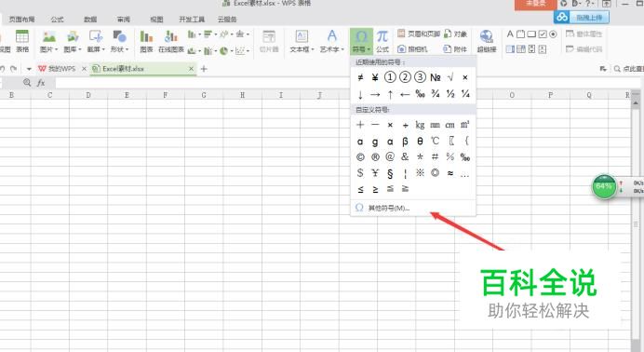Image resolution: width=644 pixels, height=352 pixels.
Task: Insert the © copyright symbol
Action: coord(360,156)
